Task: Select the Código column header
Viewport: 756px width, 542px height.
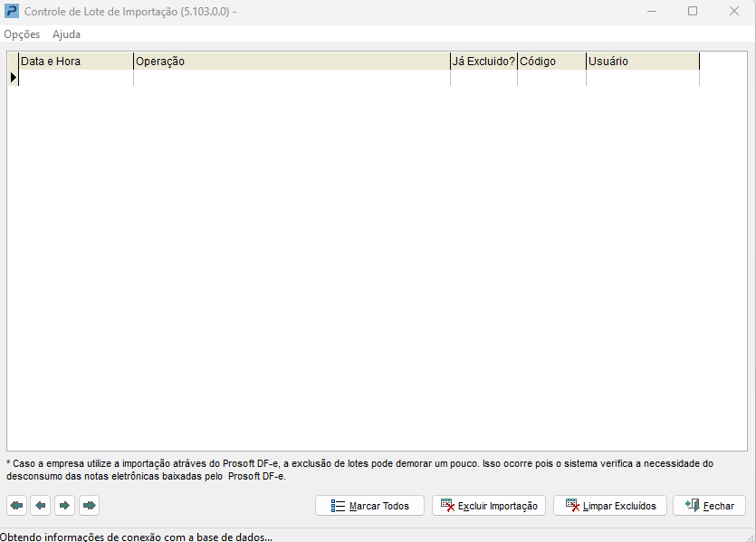Action: 551,62
